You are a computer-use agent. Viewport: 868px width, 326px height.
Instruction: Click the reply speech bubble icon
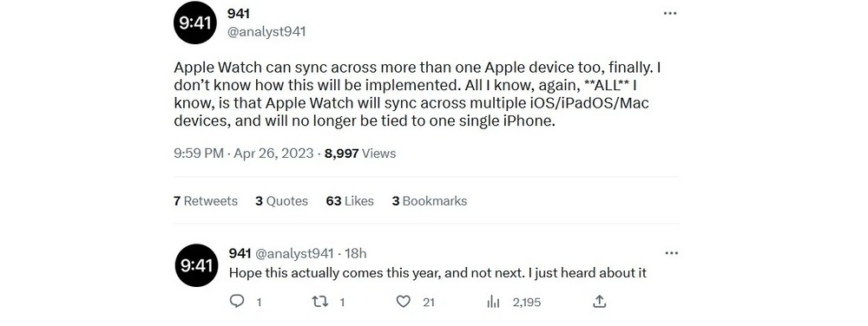point(237,301)
